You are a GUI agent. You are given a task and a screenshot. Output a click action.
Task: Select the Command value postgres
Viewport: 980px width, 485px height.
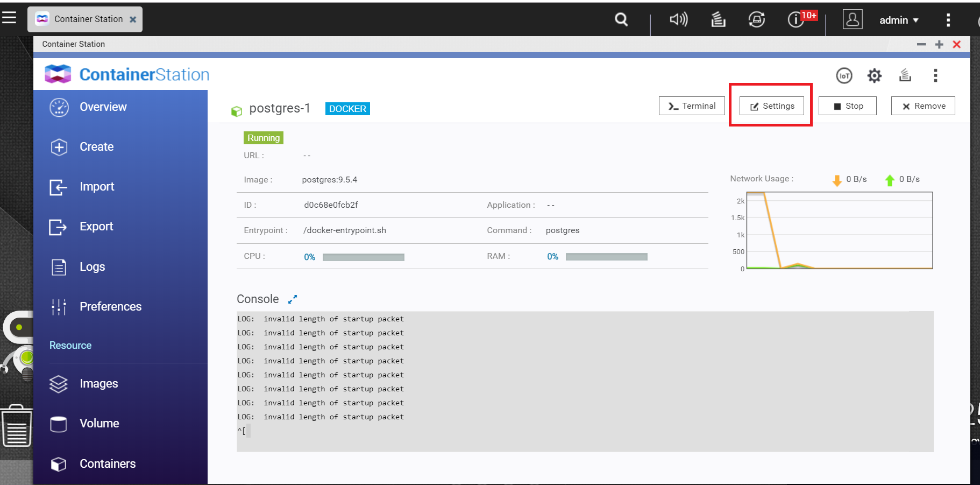point(563,230)
